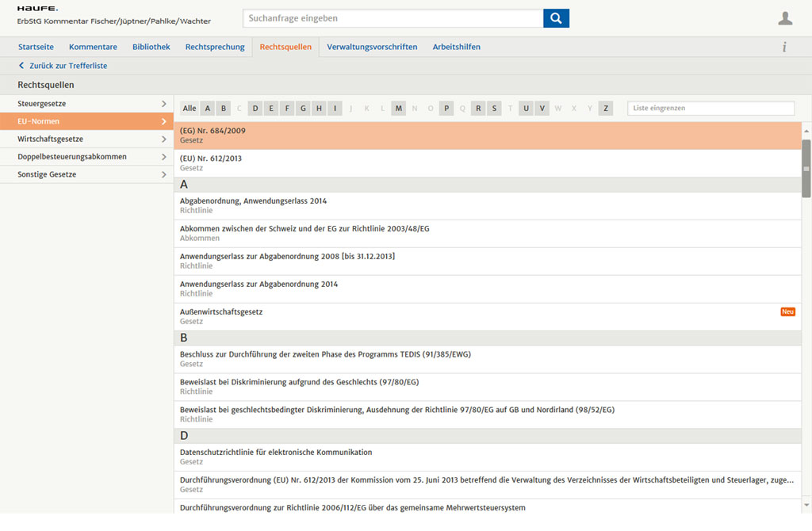Click the blue search magnifier button
812x531 pixels.
(556, 18)
